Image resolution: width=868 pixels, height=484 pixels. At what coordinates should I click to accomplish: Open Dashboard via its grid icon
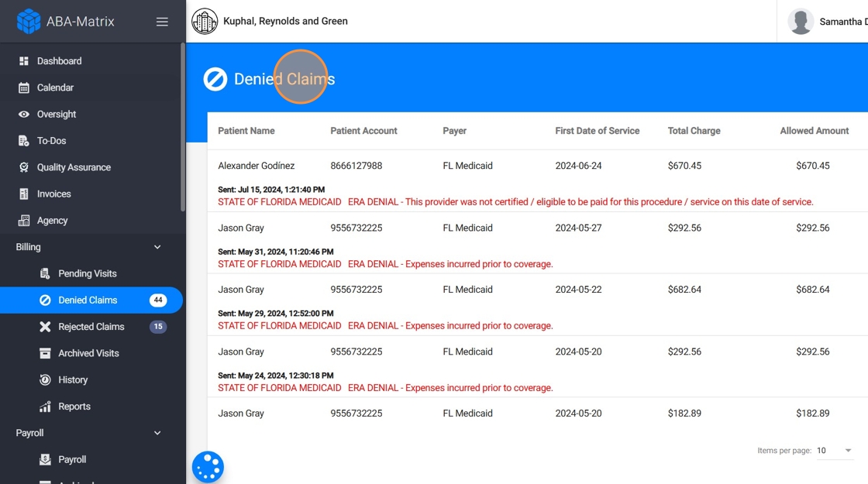(x=24, y=61)
